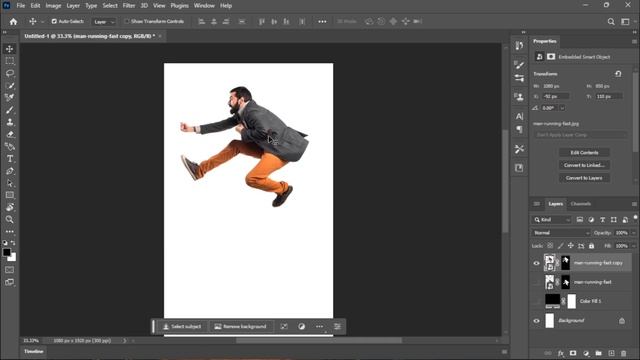640x360 pixels.
Task: Click contextual bar adjustment circle icon
Action: click(x=302, y=327)
